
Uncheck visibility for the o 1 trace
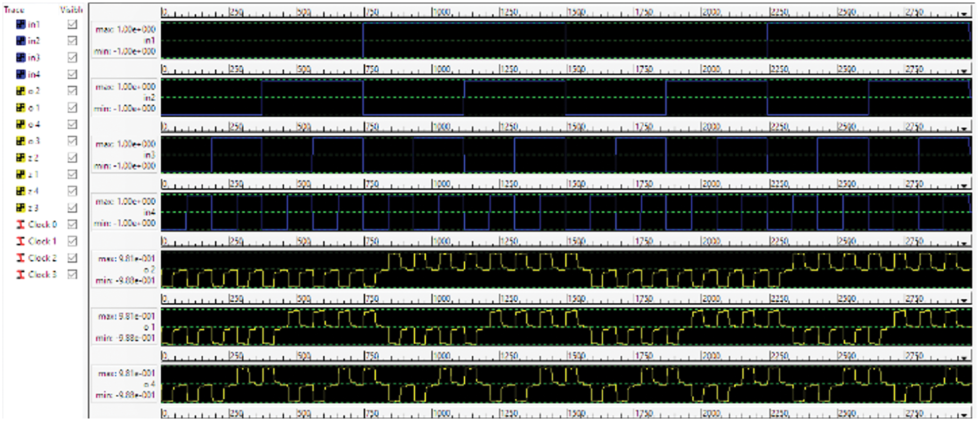(x=72, y=108)
